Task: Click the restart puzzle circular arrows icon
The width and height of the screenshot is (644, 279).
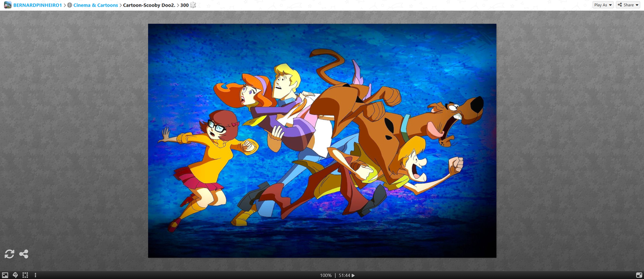Action: [10, 254]
